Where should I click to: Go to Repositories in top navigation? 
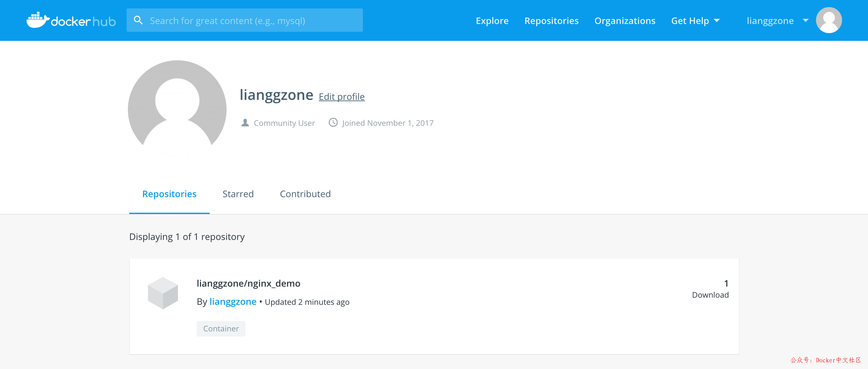(551, 21)
